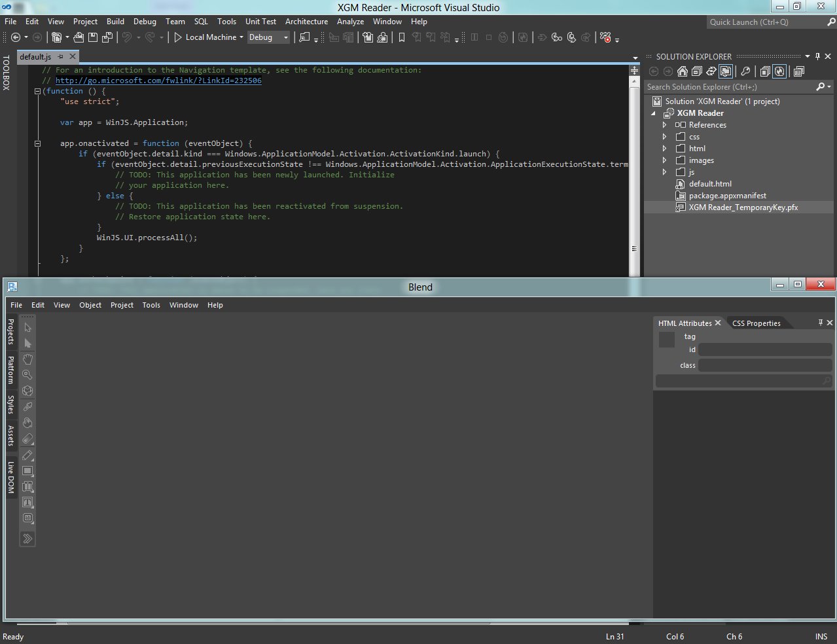
Task: Select the Pan hand tool in Blend
Action: [27, 359]
